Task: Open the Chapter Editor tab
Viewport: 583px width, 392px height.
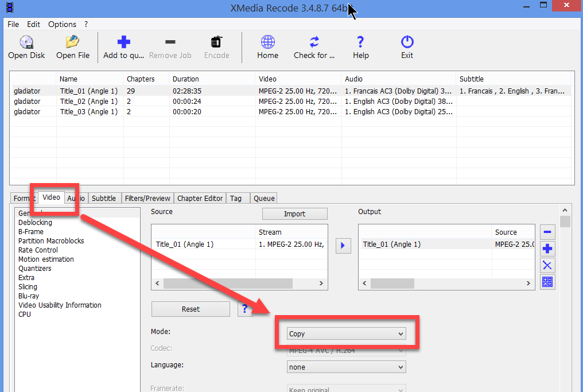Action: point(200,198)
